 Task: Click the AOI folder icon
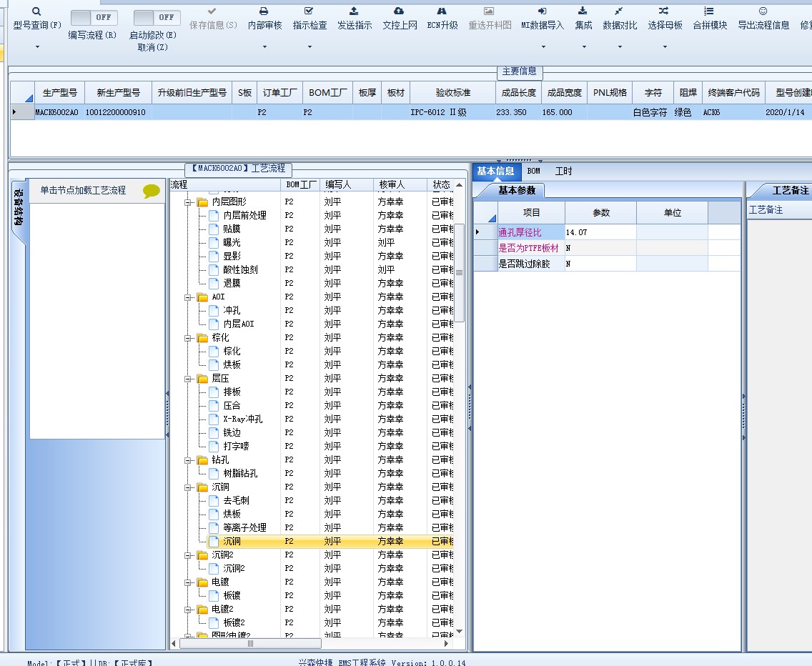202,297
